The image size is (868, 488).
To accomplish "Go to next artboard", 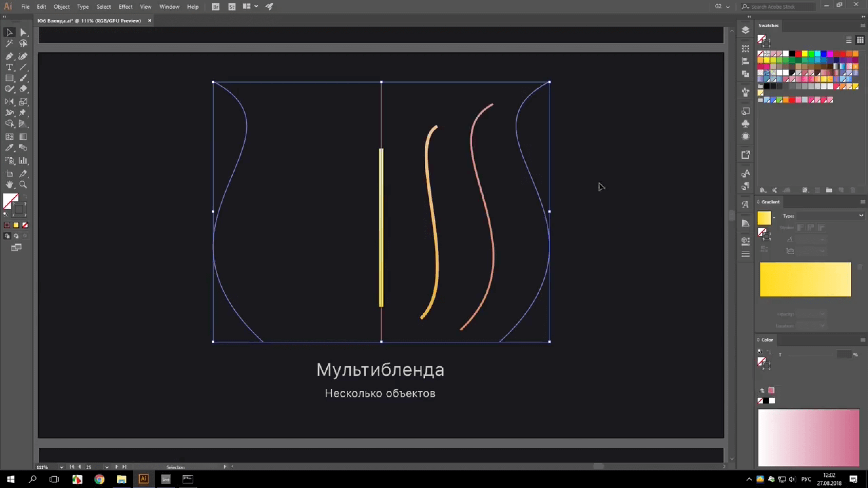I will click(x=116, y=467).
